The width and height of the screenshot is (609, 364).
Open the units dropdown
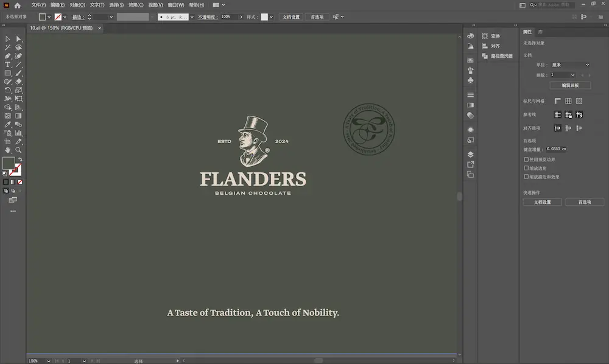click(x=570, y=65)
